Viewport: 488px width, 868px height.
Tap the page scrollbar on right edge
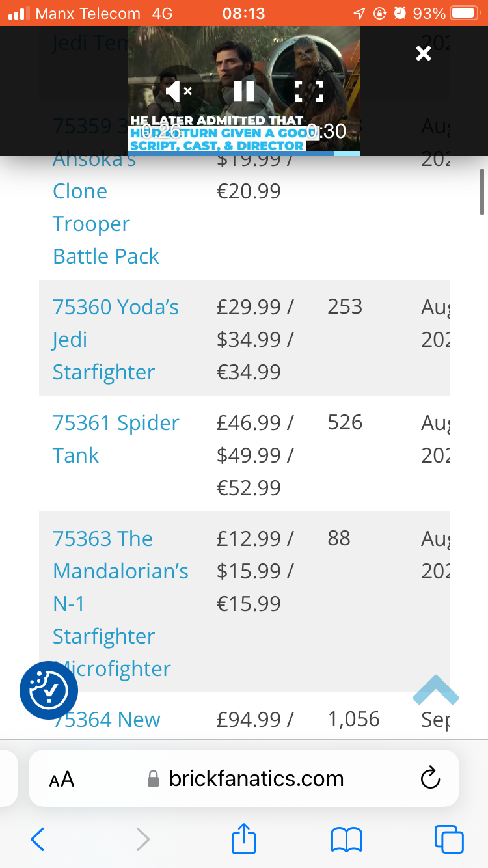tap(481, 192)
